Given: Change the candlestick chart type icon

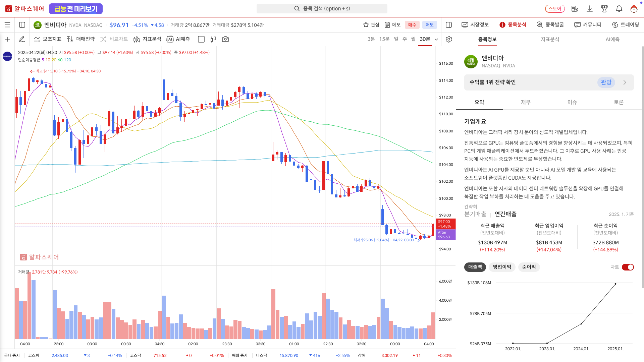Looking at the screenshot, I should click(213, 39).
